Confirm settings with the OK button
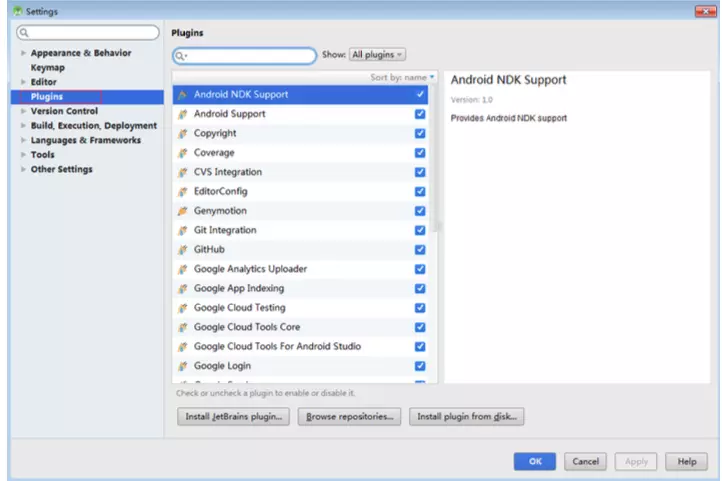 pos(535,461)
